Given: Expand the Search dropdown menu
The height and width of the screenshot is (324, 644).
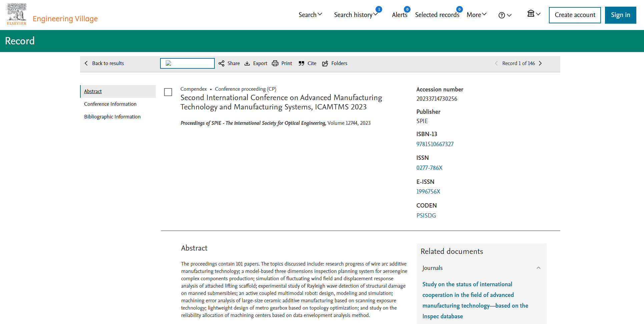Looking at the screenshot, I should [310, 15].
